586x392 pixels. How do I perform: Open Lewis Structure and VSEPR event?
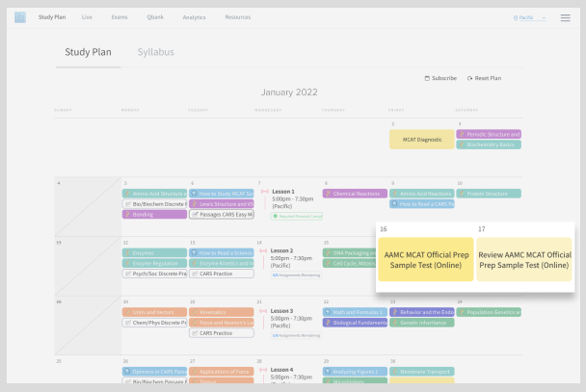click(x=222, y=204)
